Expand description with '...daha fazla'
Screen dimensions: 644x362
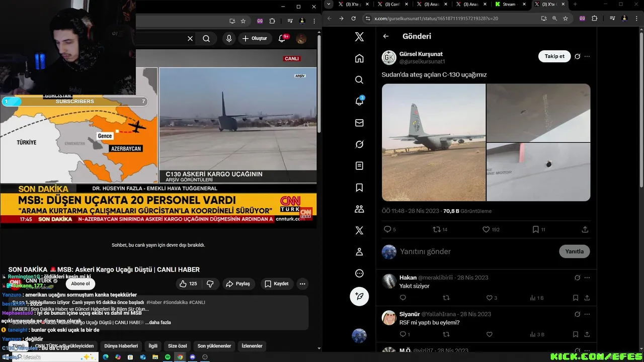[x=158, y=322]
